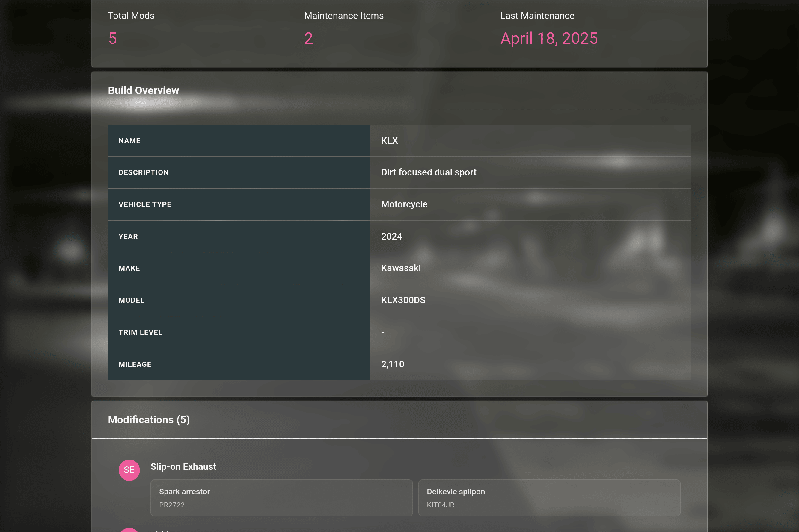Click the MILEAGE value 2,110

tap(393, 364)
